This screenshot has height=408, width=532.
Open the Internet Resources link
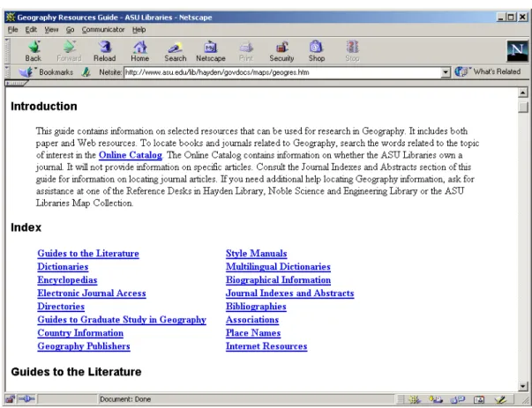click(x=266, y=346)
